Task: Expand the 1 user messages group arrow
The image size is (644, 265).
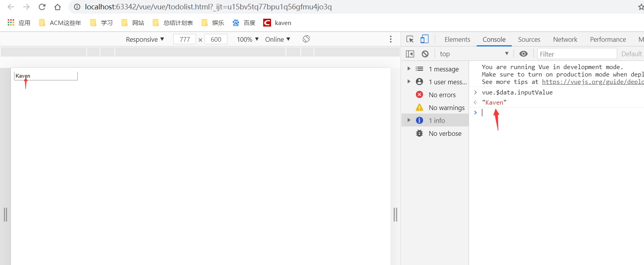Action: [409, 82]
